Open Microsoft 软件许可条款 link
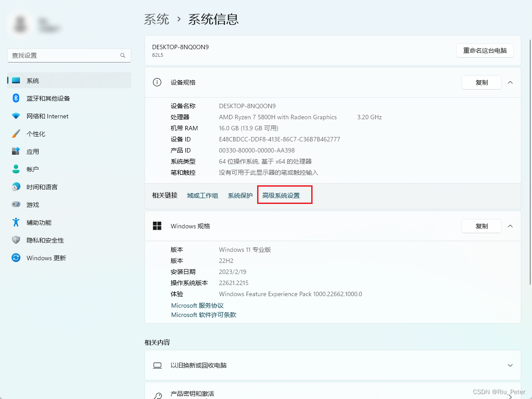This screenshot has height=399, width=532. [203, 315]
